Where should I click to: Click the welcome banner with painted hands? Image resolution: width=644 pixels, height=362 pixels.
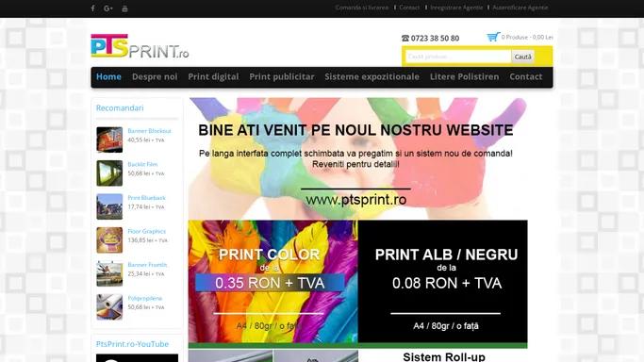coord(357,158)
